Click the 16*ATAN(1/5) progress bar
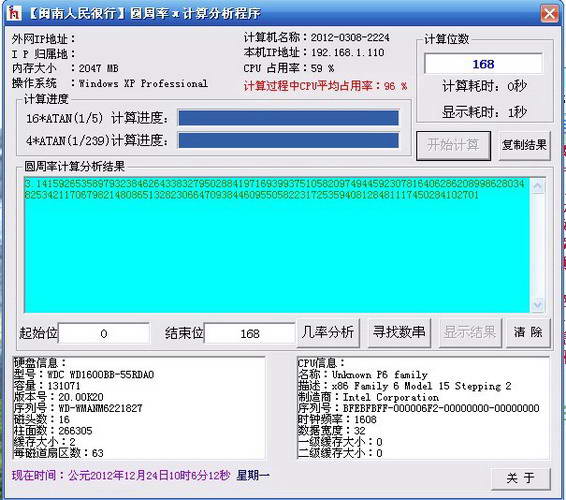Image resolution: width=566 pixels, height=500 pixels. (x=289, y=118)
